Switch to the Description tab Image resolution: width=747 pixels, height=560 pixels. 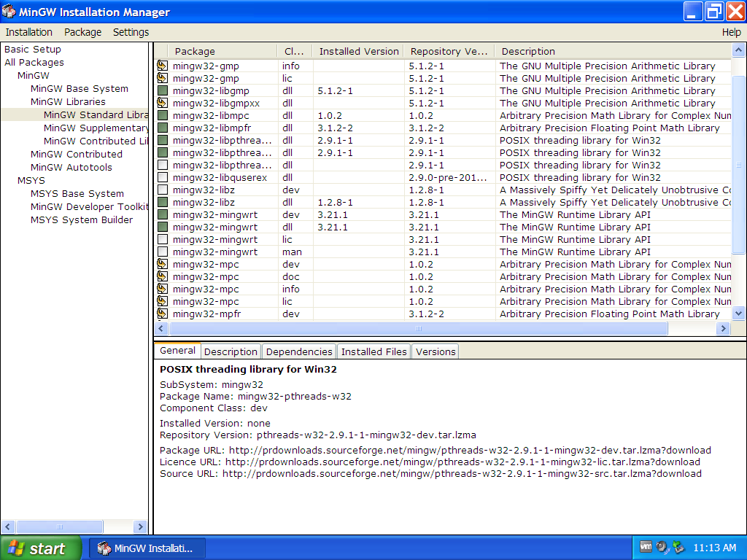[x=231, y=351]
